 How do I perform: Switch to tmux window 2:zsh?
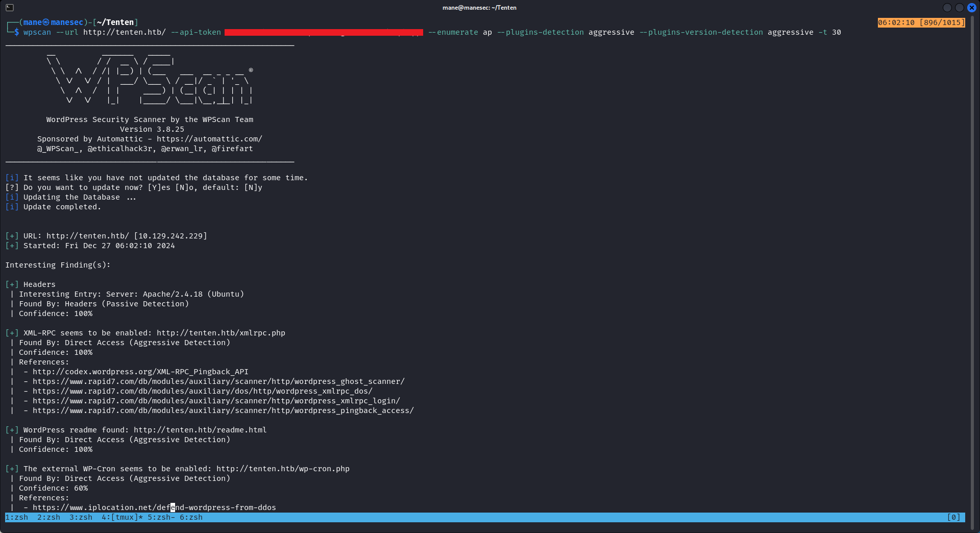tap(48, 517)
